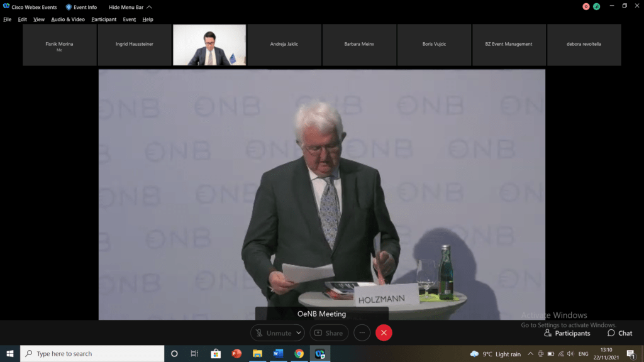The width and height of the screenshot is (644, 362).
Task: Open File Explorer from the taskbar
Action: click(257, 353)
